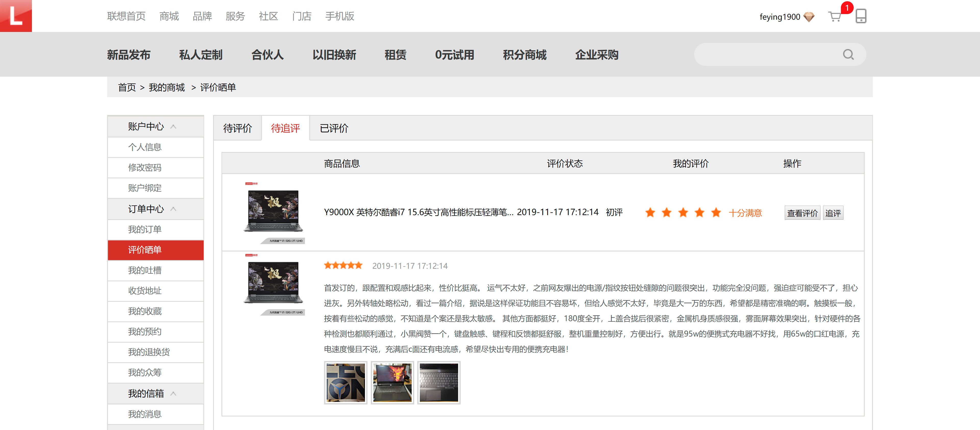Open 企业采购 menu item
This screenshot has height=430, width=980.
coord(596,55)
